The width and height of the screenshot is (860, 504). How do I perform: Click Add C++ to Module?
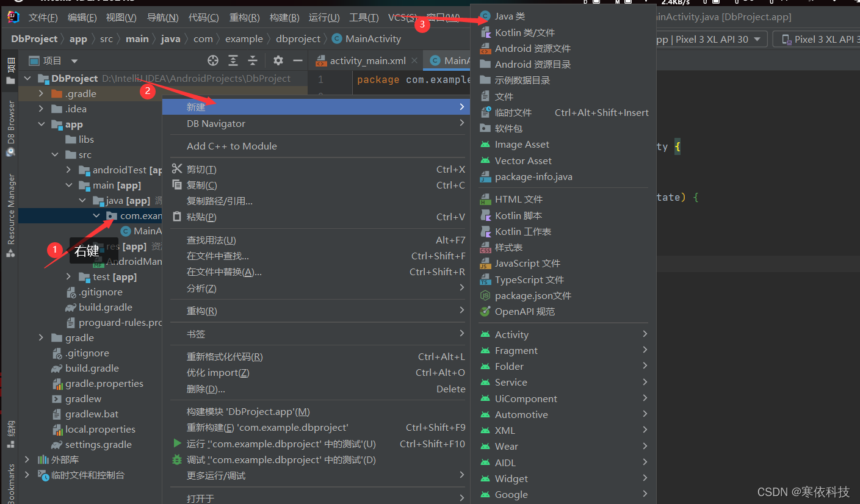click(317, 146)
